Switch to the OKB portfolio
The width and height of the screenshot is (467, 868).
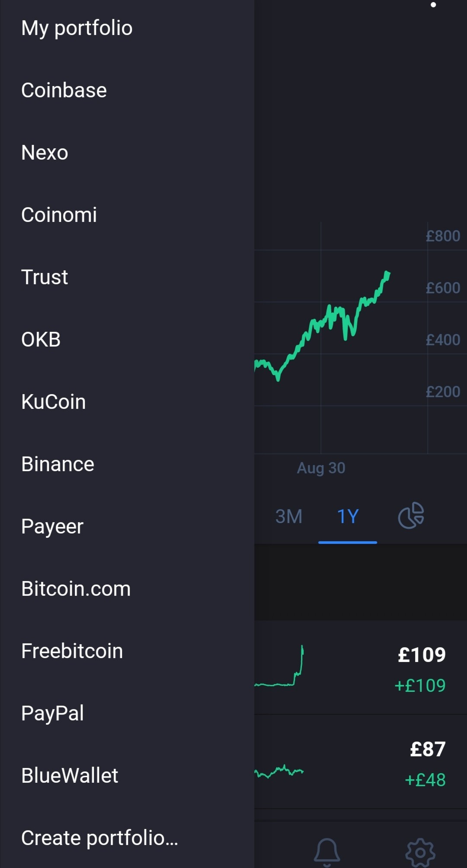point(127,340)
